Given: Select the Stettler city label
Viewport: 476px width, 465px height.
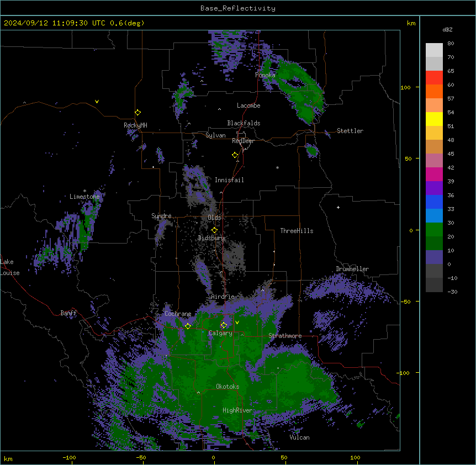Looking at the screenshot, I should click(350, 131).
